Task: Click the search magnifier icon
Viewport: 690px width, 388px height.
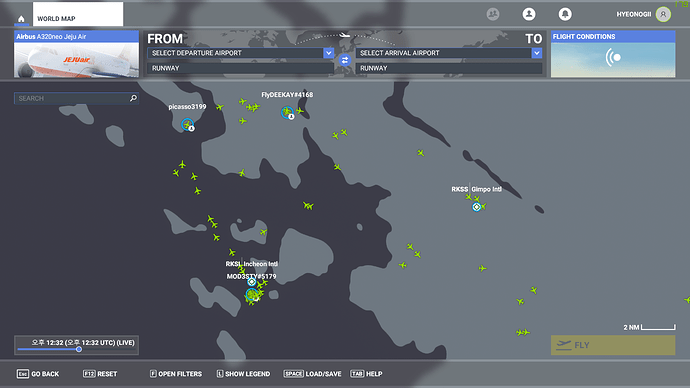Action: (x=133, y=98)
